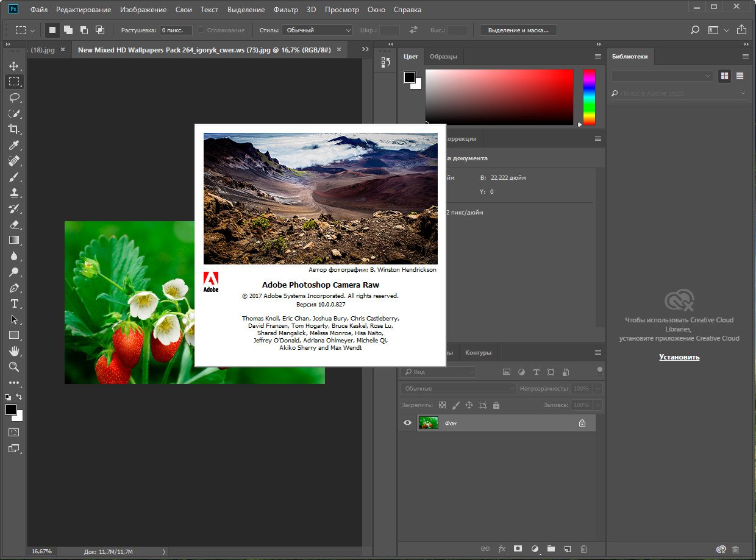The image size is (756, 560).
Task: Select the Horizontal Type tool
Action: [13, 303]
